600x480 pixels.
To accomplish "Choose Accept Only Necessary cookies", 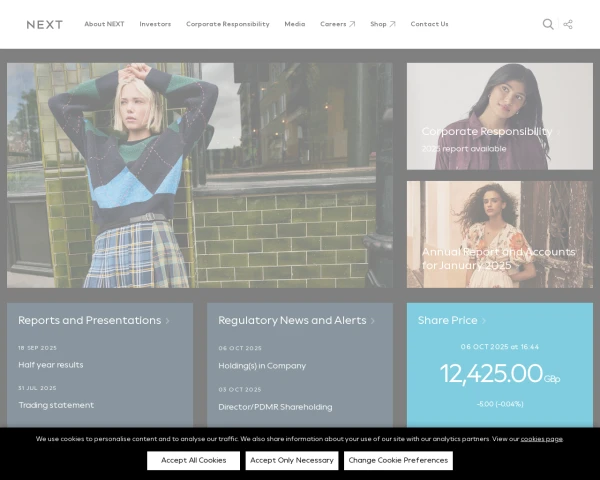I will [292, 460].
